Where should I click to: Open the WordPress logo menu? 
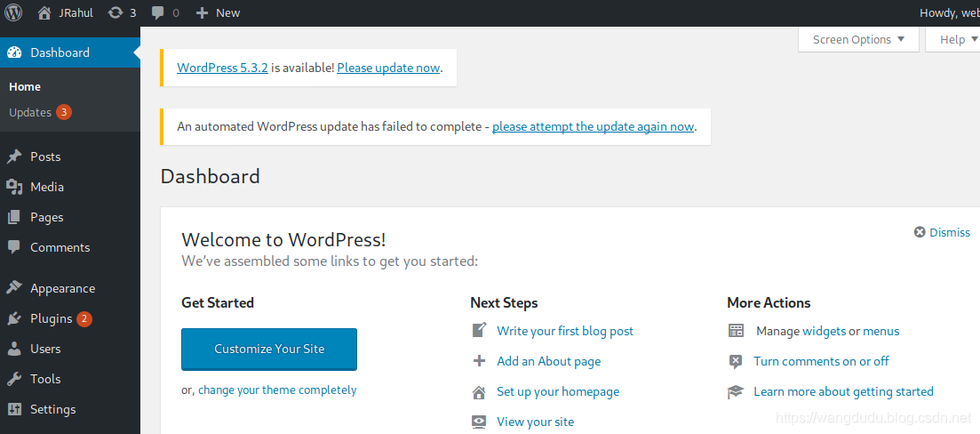point(13,12)
